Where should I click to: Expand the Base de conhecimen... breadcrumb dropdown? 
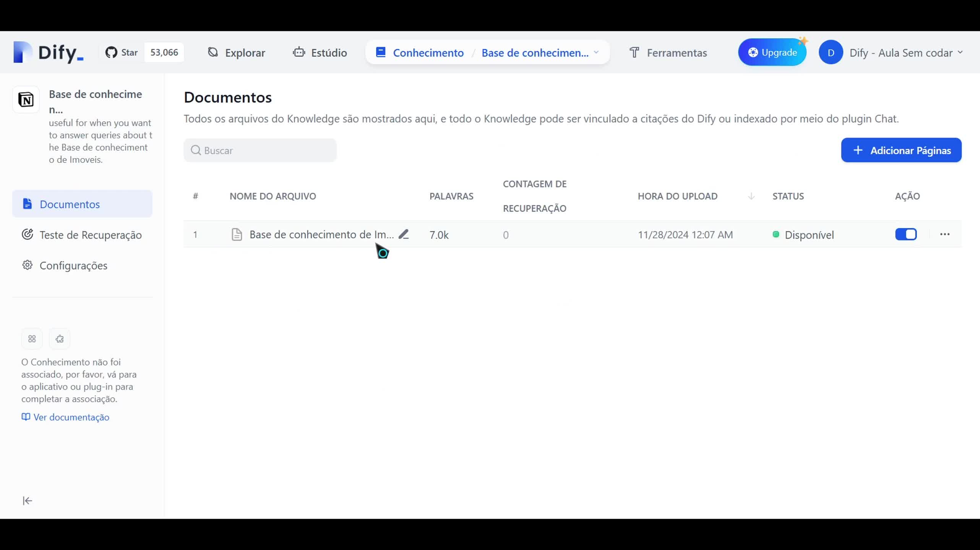[x=597, y=52]
